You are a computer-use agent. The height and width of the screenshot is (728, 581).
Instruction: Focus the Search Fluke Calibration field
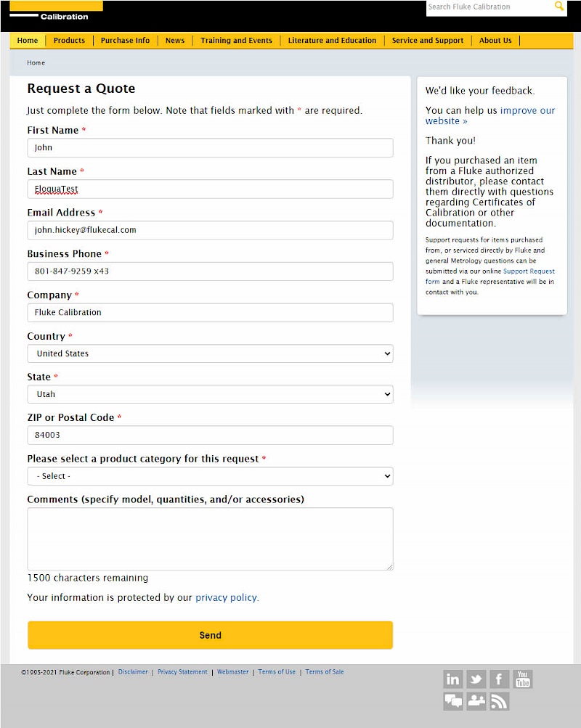488,7
